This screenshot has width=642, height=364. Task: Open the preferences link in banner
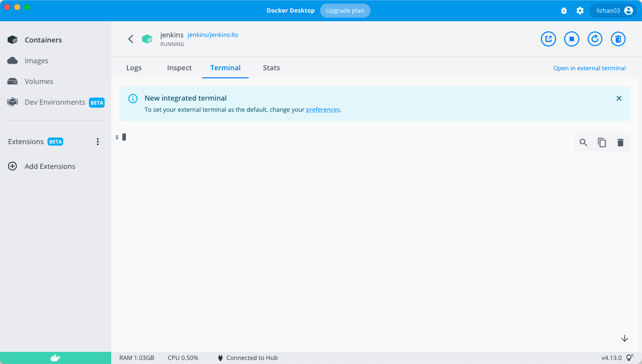pyautogui.click(x=323, y=110)
